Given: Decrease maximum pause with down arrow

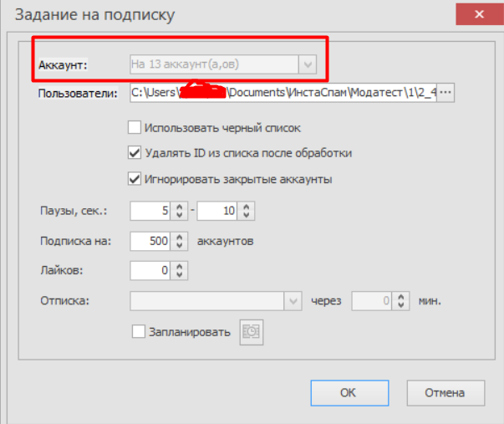Looking at the screenshot, I should coord(247,215).
